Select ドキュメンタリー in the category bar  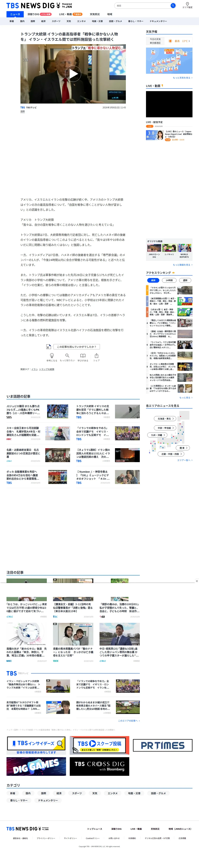click(158, 21)
